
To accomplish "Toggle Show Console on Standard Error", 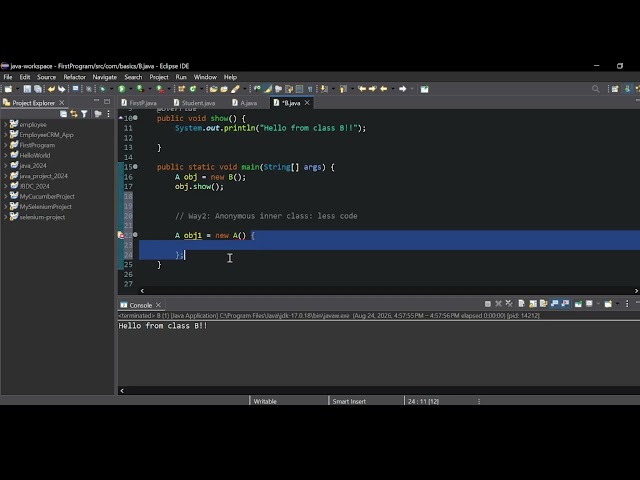I will tap(566, 304).
